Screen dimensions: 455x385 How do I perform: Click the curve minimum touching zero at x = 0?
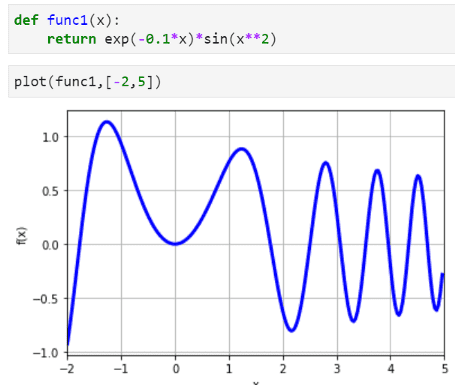(175, 243)
